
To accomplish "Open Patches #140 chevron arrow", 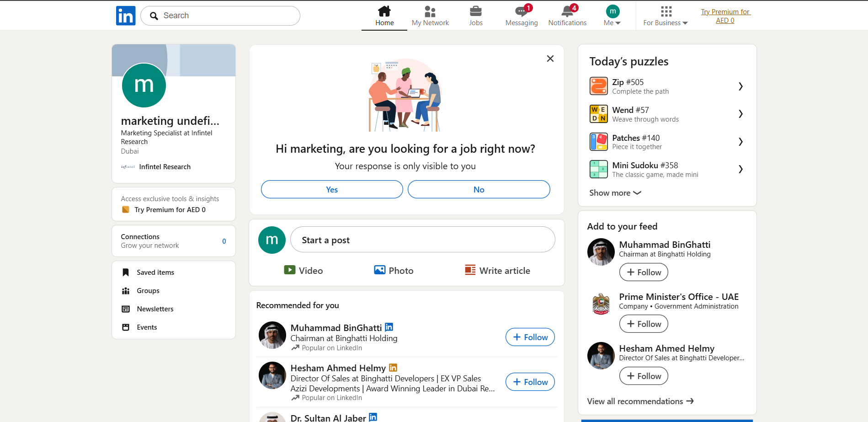I will (x=740, y=142).
